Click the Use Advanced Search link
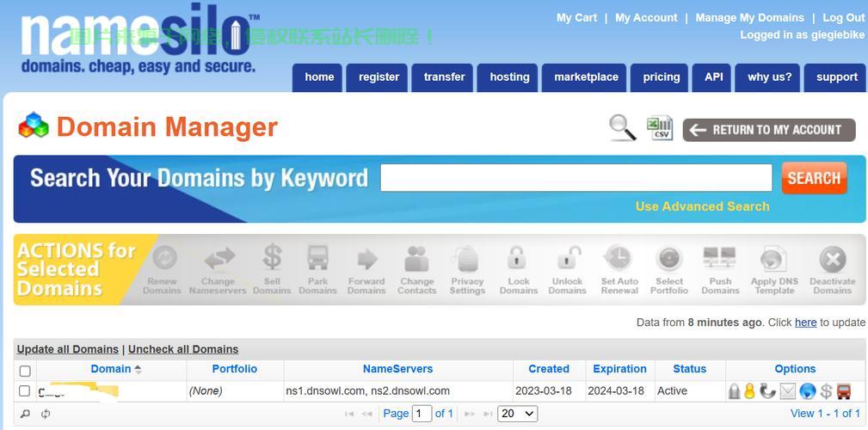Viewport: 868px width, 430px height. [703, 206]
